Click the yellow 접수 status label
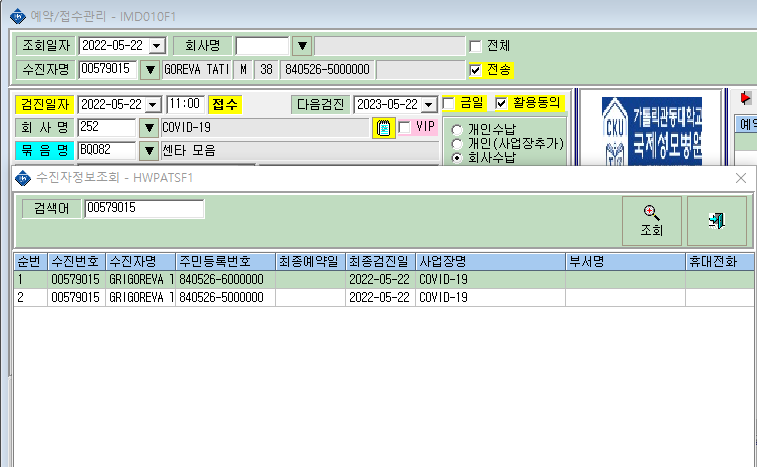Image resolution: width=757 pixels, height=467 pixels. (225, 105)
